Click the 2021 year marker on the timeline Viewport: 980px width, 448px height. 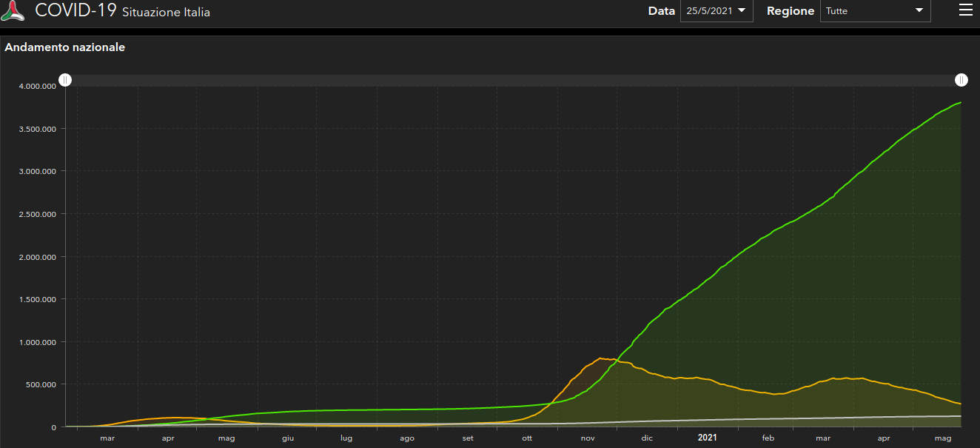(707, 438)
